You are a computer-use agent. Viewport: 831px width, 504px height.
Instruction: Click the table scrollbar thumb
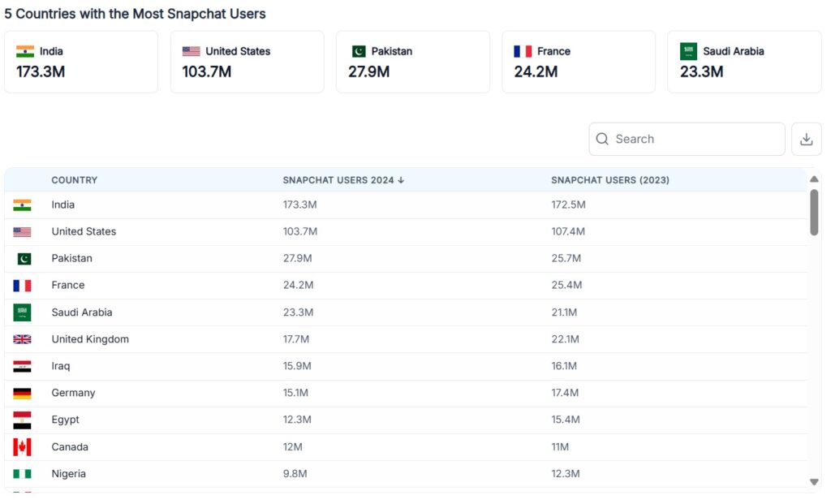tap(814, 213)
